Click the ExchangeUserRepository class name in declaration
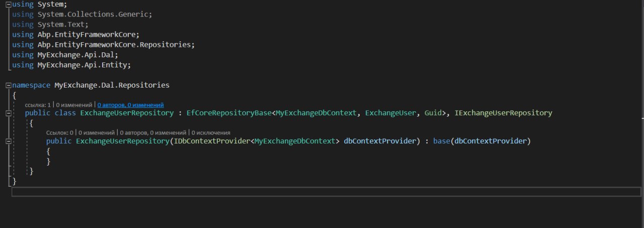 (x=127, y=113)
